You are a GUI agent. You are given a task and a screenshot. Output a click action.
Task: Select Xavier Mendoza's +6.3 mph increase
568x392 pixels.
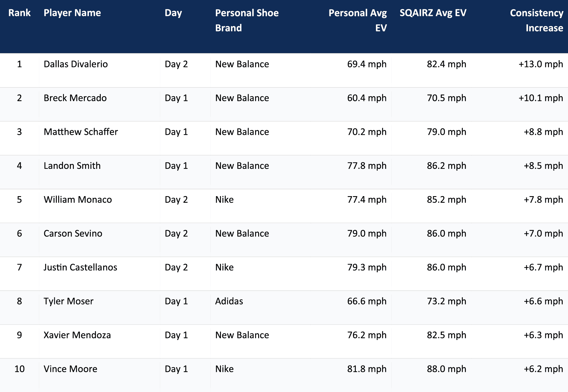click(543, 335)
